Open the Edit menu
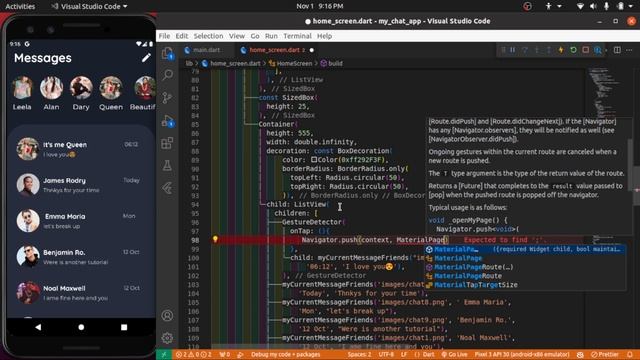 [x=182, y=36]
